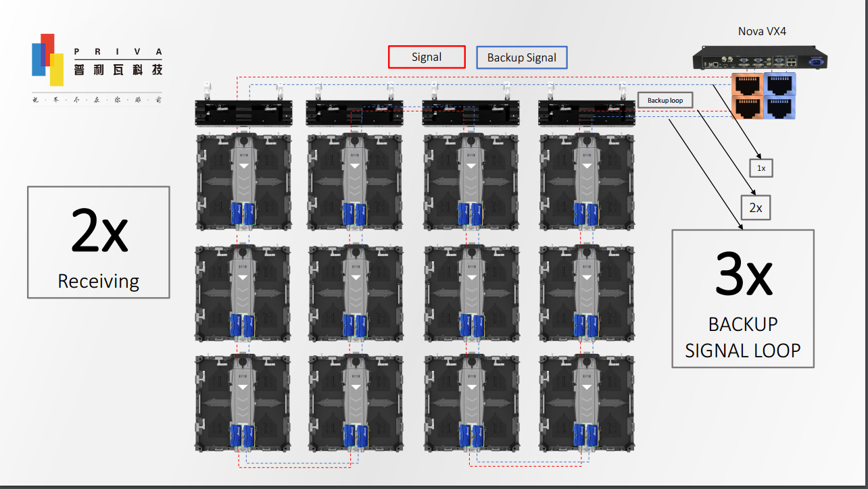
Task: Click blue connectors on top-left LED cabinet
Action: 243,213
